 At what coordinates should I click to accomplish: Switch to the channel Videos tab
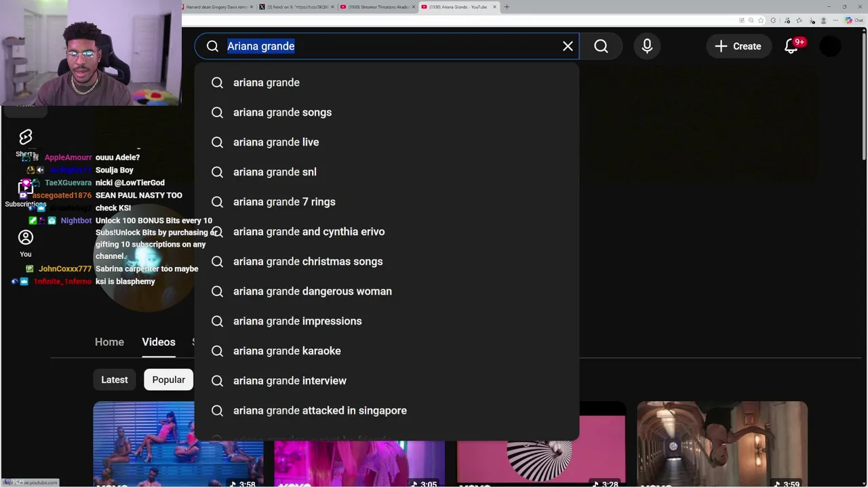click(x=159, y=342)
